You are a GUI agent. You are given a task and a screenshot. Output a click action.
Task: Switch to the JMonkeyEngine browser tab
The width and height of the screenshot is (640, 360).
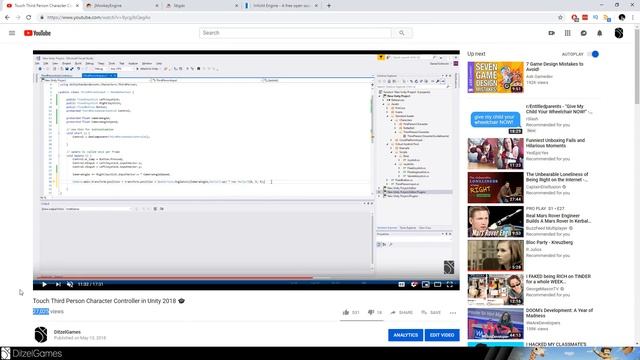[x=122, y=6]
